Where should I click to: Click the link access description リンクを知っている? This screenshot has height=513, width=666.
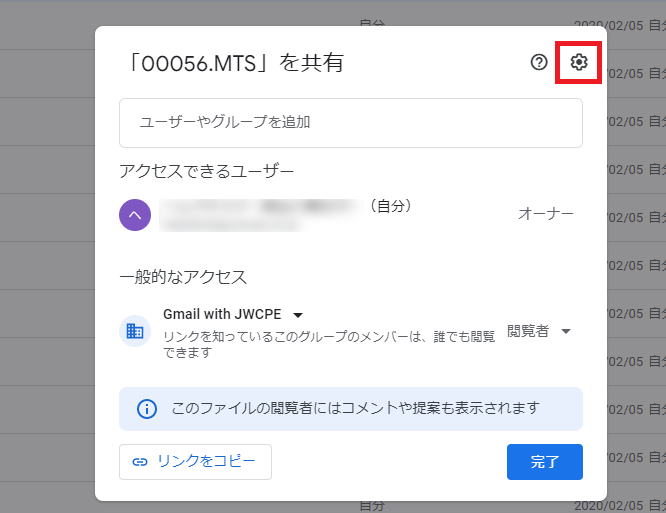(x=330, y=344)
